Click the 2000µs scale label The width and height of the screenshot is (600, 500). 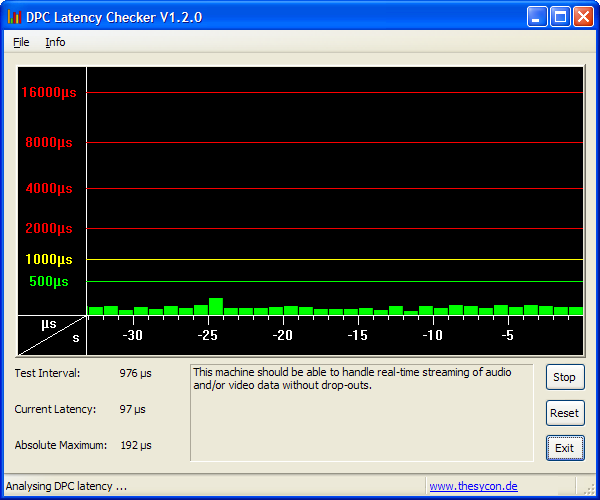pos(49,228)
